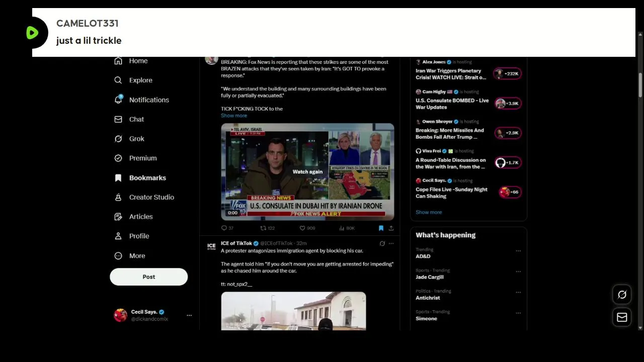Click the @ICEofTikTok handle
Screen dimensions: 644x362
[276, 243]
